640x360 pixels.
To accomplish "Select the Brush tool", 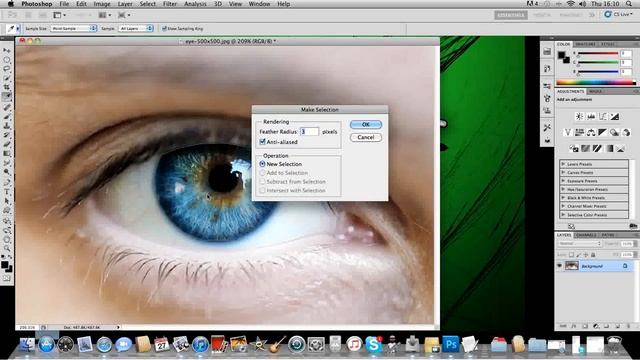I will tap(7, 116).
